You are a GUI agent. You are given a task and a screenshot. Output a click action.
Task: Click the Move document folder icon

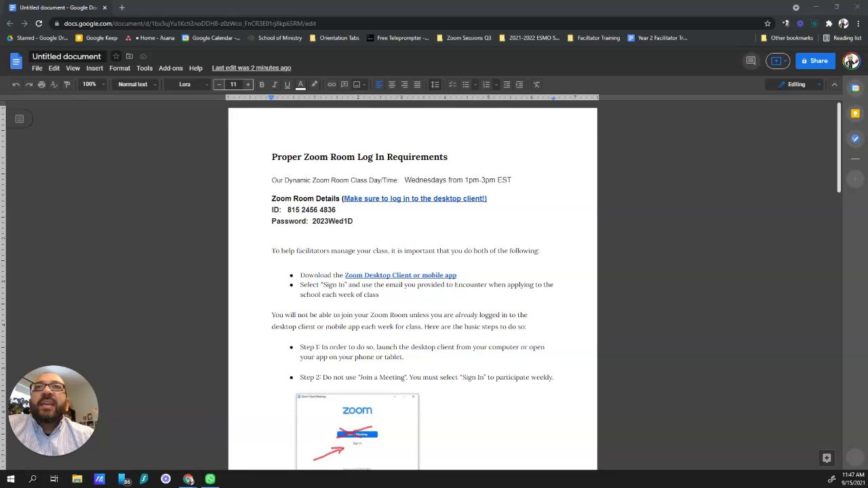pos(130,56)
